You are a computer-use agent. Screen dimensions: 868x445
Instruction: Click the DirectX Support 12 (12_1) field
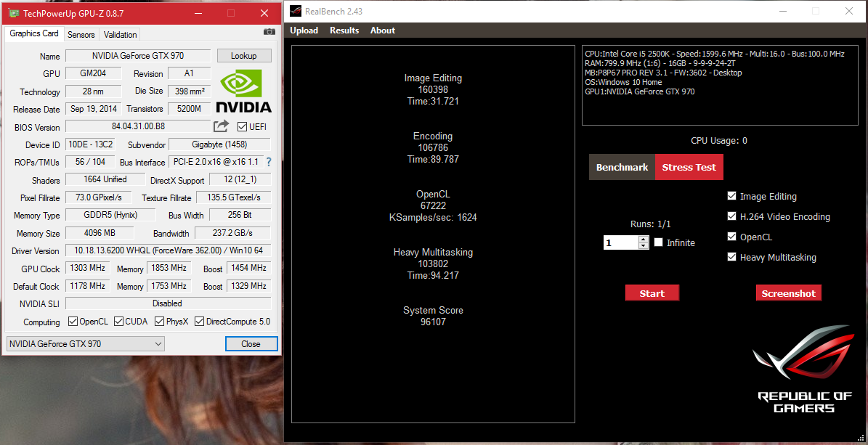(x=240, y=180)
